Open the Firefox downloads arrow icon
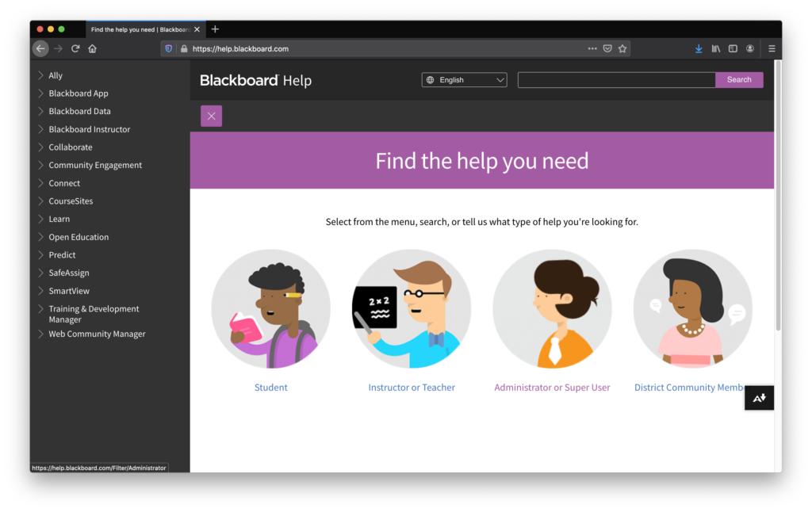This screenshot has width=812, height=512. pyautogui.click(x=699, y=48)
